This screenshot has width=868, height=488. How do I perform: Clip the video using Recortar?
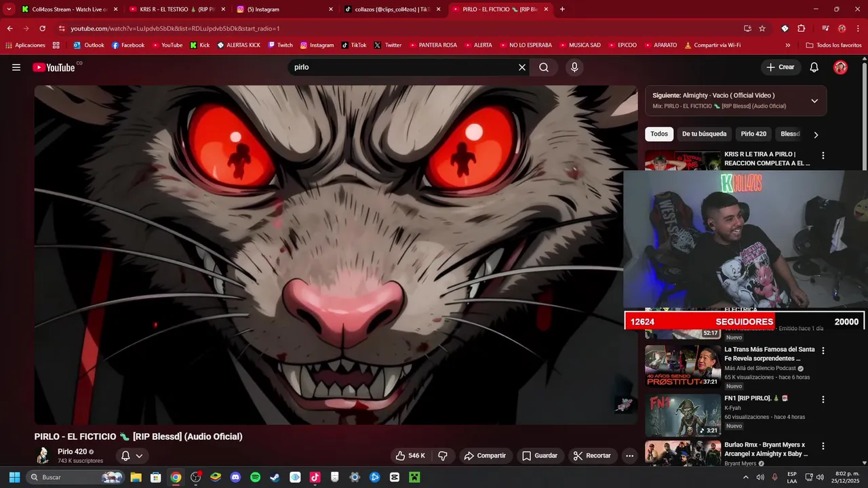tap(592, 455)
